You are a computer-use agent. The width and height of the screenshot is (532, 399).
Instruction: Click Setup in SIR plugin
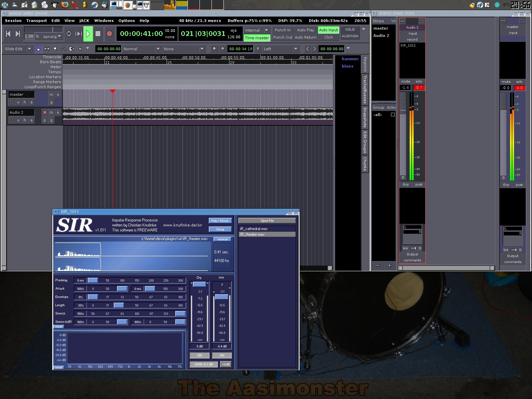click(220, 229)
